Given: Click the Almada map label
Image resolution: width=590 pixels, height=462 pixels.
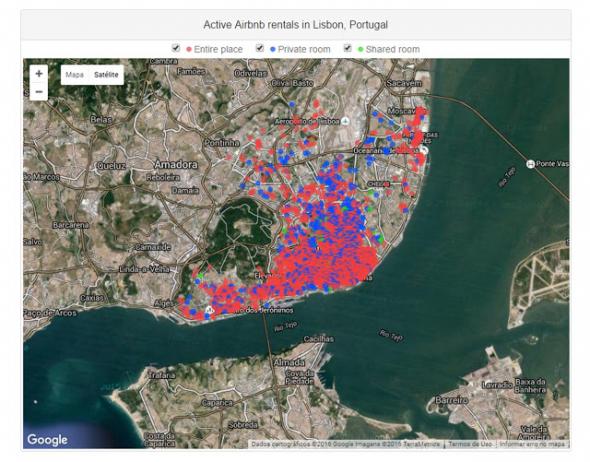Looking at the screenshot, I should 289,363.
